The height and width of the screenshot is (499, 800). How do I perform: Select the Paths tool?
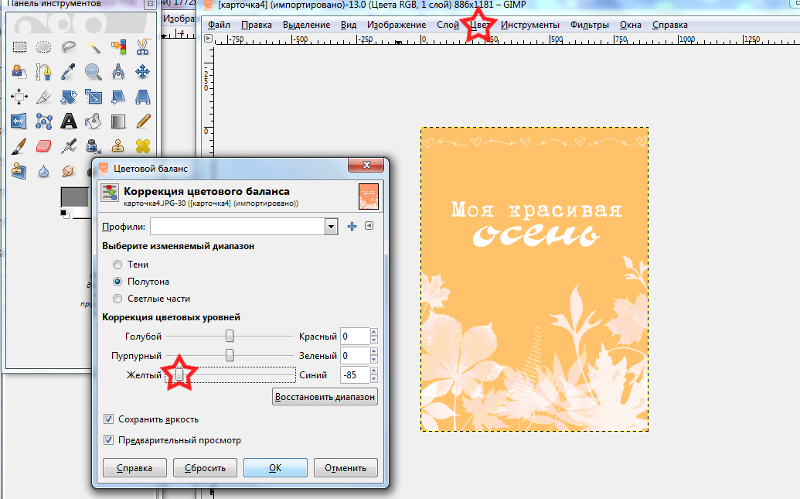click(44, 71)
